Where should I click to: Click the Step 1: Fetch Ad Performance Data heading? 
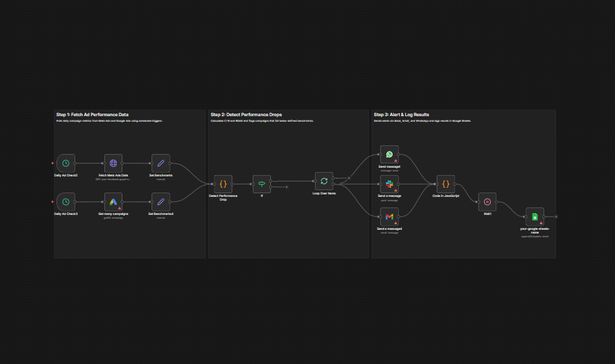(x=93, y=115)
